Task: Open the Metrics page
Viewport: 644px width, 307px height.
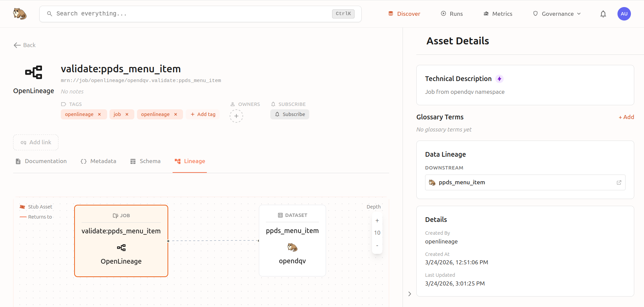Action: point(498,14)
